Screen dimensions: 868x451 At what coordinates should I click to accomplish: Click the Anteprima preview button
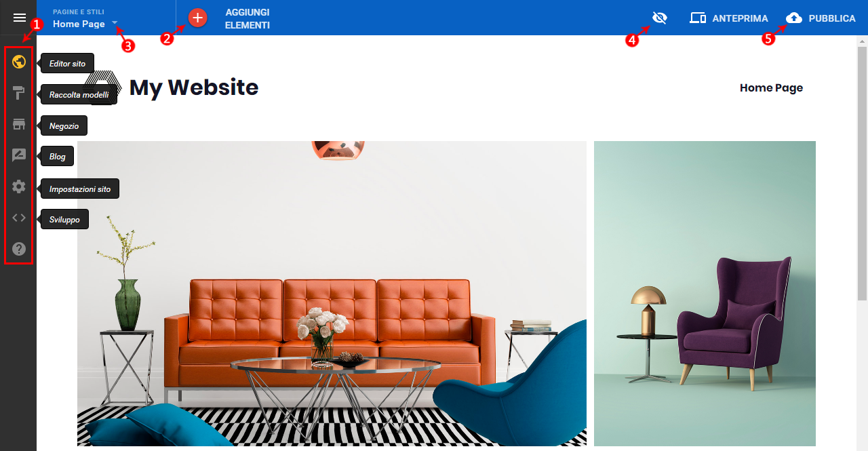[729, 18]
